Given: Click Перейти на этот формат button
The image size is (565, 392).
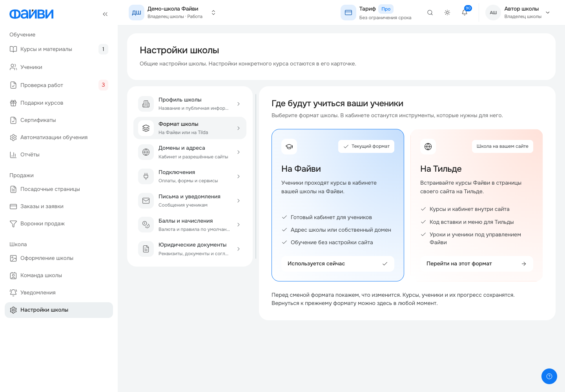Looking at the screenshot, I should [x=477, y=264].
